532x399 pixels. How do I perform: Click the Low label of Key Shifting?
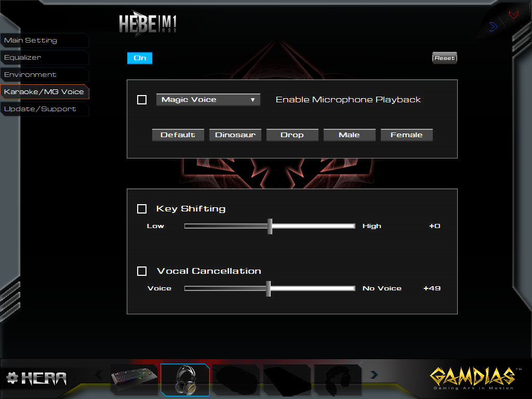155,227
